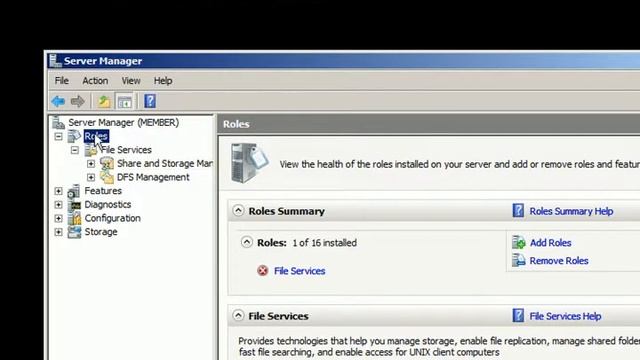The image size is (640, 360).
Task: Click the Help toolbar icon
Action: [150, 101]
